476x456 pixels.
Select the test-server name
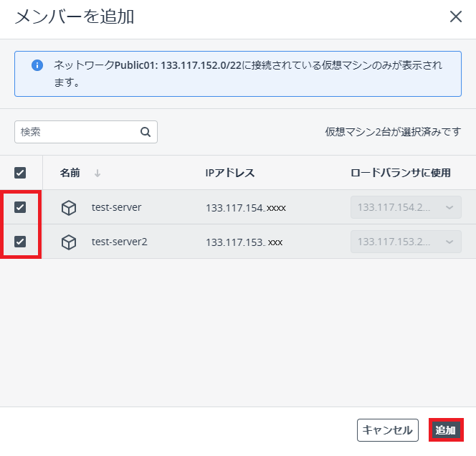coord(116,207)
